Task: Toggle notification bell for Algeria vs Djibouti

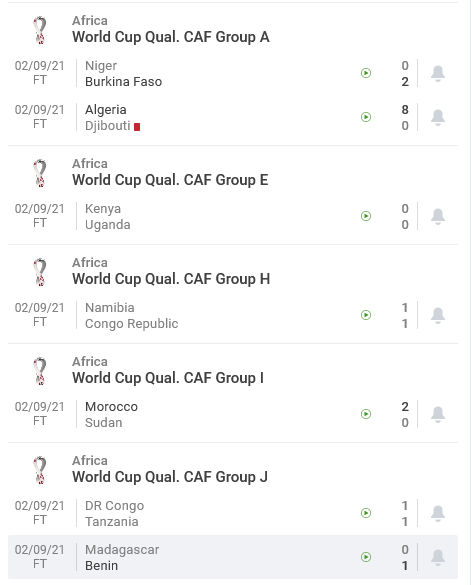Action: (x=438, y=117)
